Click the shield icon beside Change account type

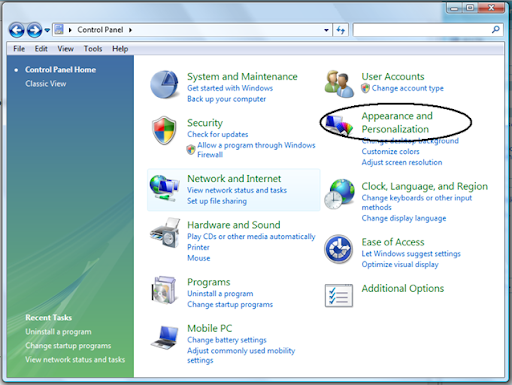[x=365, y=88]
